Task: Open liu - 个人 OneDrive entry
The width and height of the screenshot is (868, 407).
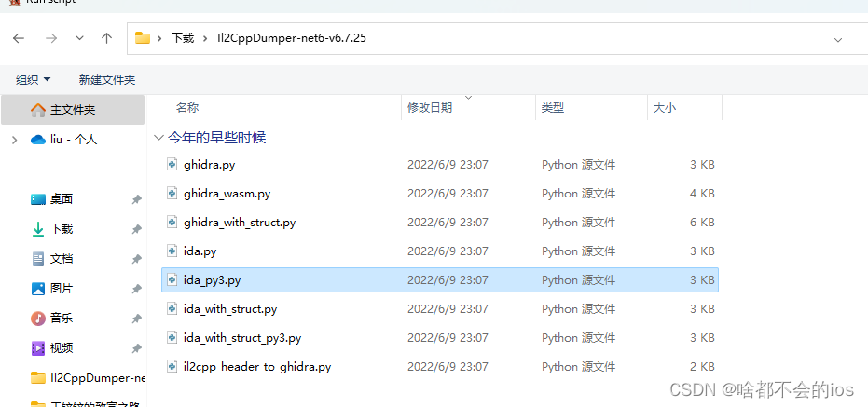Action: pyautogui.click(x=74, y=140)
